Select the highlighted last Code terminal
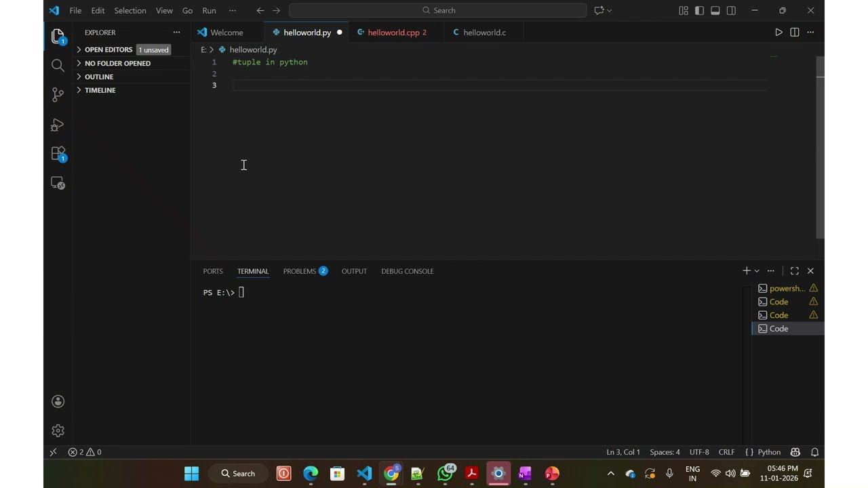 [788, 329]
